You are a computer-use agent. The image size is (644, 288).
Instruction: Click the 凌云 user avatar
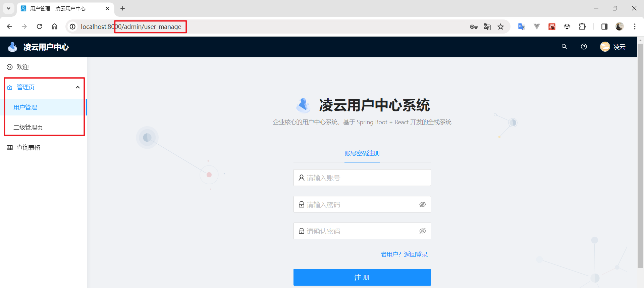(605, 47)
